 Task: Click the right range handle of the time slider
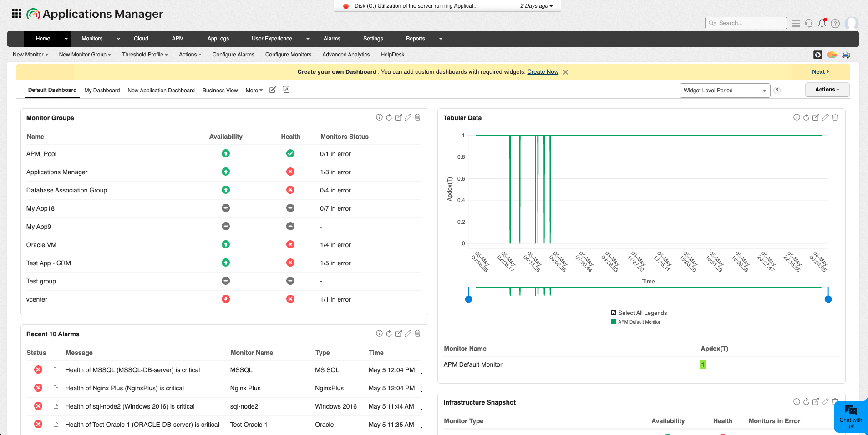click(828, 299)
